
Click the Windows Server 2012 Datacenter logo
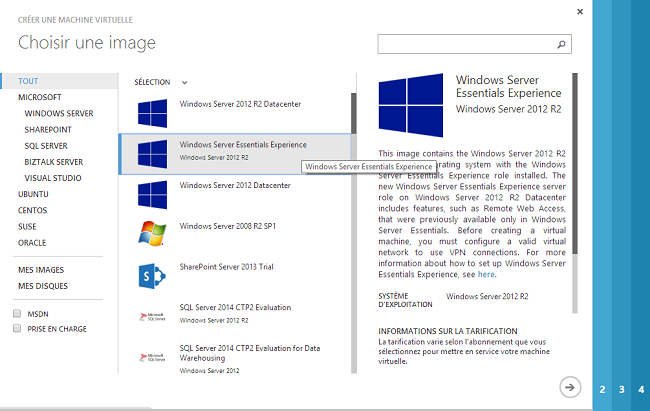pyautogui.click(x=153, y=195)
